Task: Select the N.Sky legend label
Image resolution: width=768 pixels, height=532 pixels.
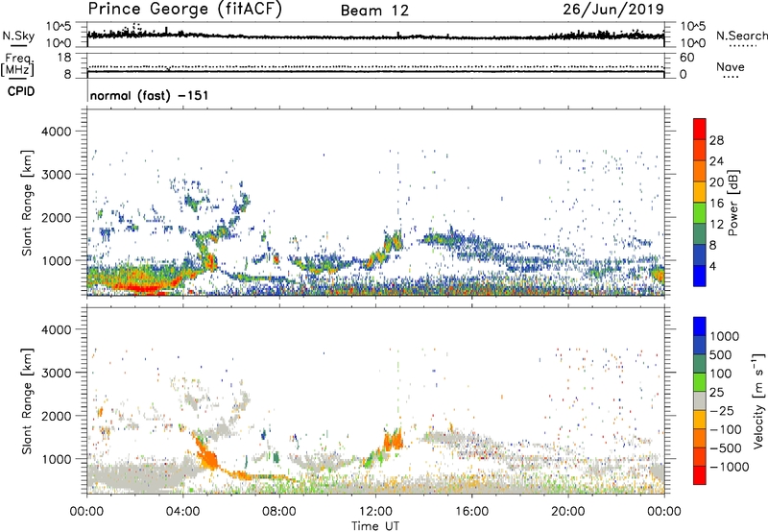Action: (x=18, y=36)
